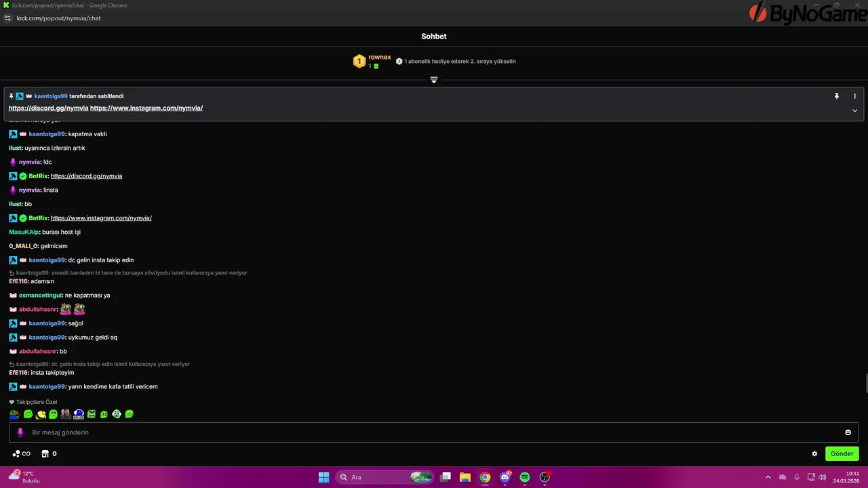Select the man photo emote
868x488 pixels.
coord(66,414)
